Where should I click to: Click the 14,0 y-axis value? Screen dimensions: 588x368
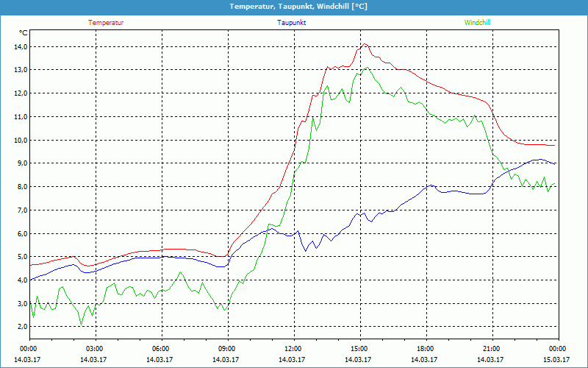tap(21, 47)
